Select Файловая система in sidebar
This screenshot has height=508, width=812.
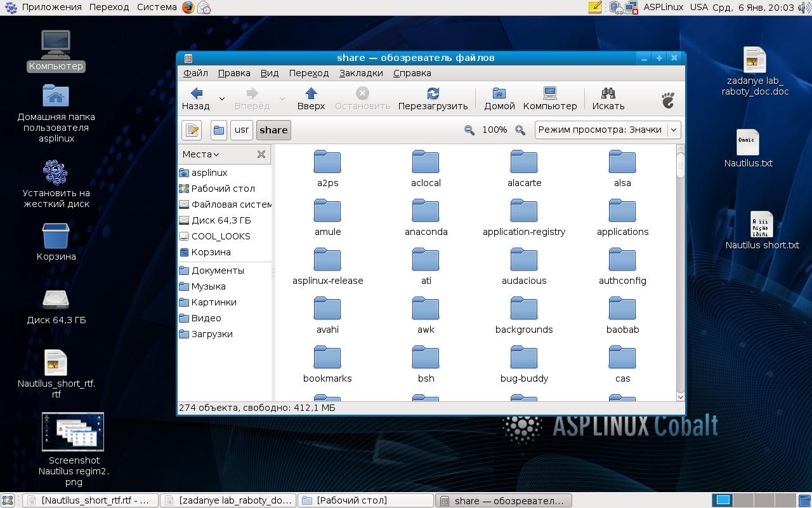pyautogui.click(x=225, y=204)
